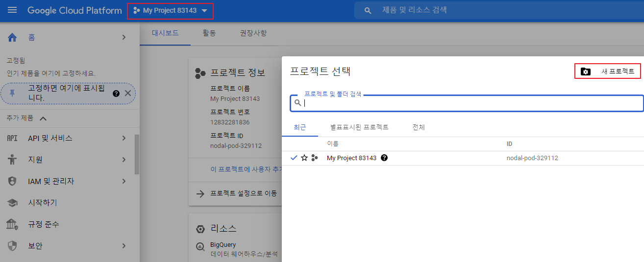Image resolution: width=644 pixels, height=262 pixels.
Task: Star the My Project 83143 project
Action: click(x=304, y=158)
